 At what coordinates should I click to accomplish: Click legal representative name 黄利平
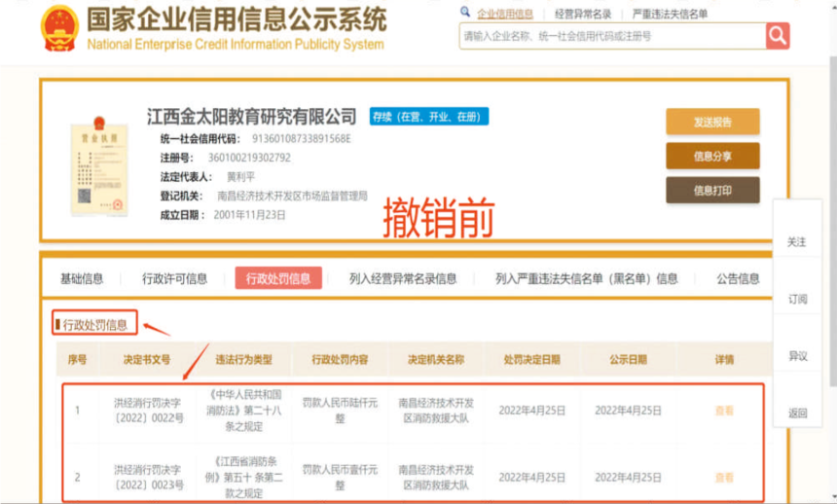(x=240, y=177)
